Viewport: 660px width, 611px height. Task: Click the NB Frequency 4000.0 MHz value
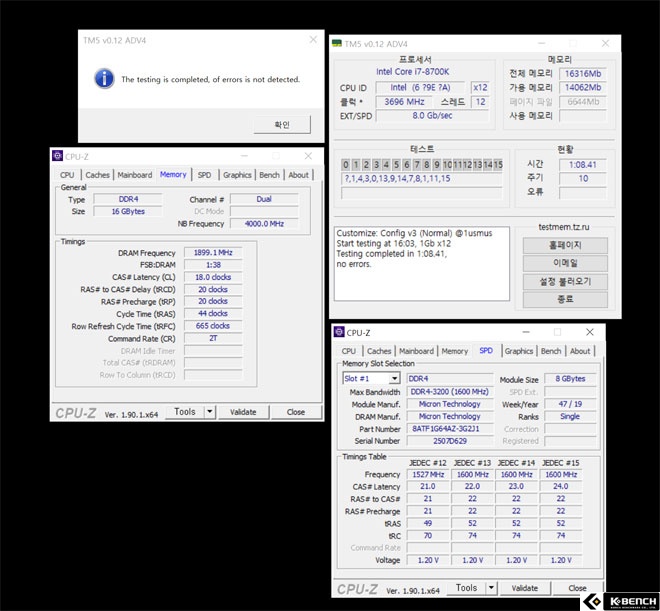[264, 223]
